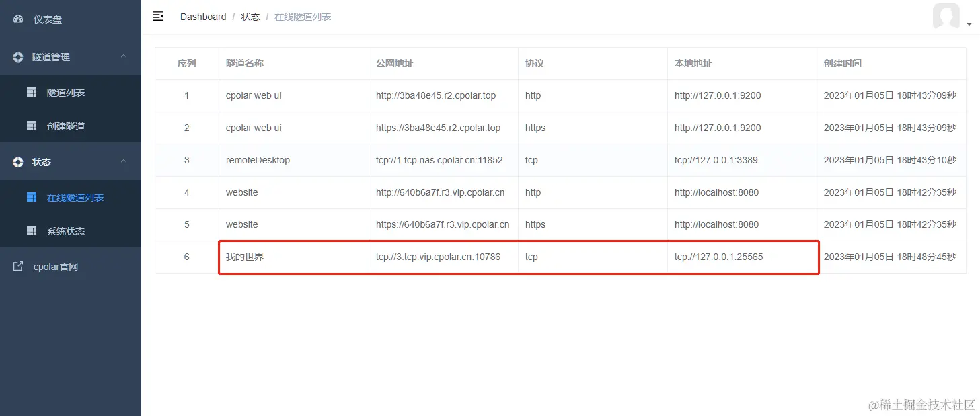Click the http://3ba48e45.r2.cpolar.top address

pos(436,95)
